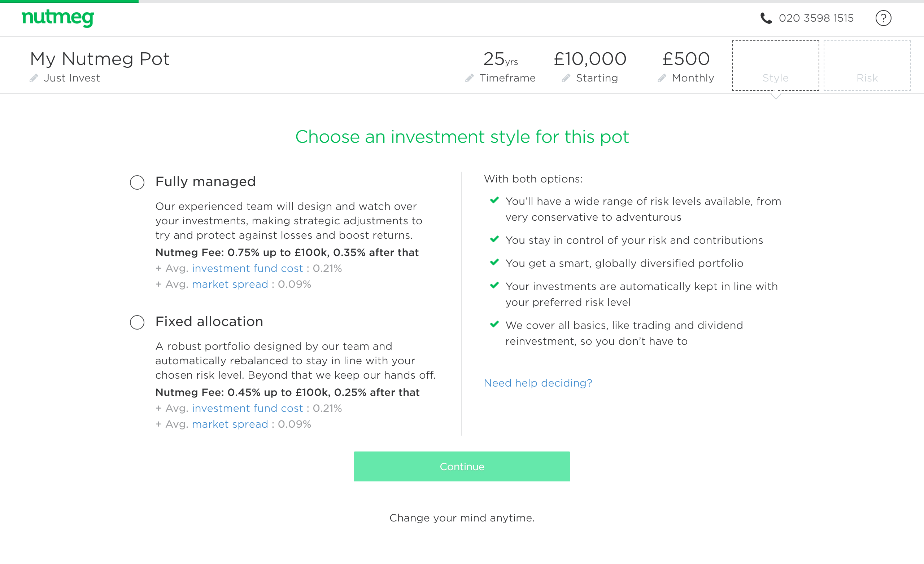Click the Nutmeg logo

[x=57, y=18]
